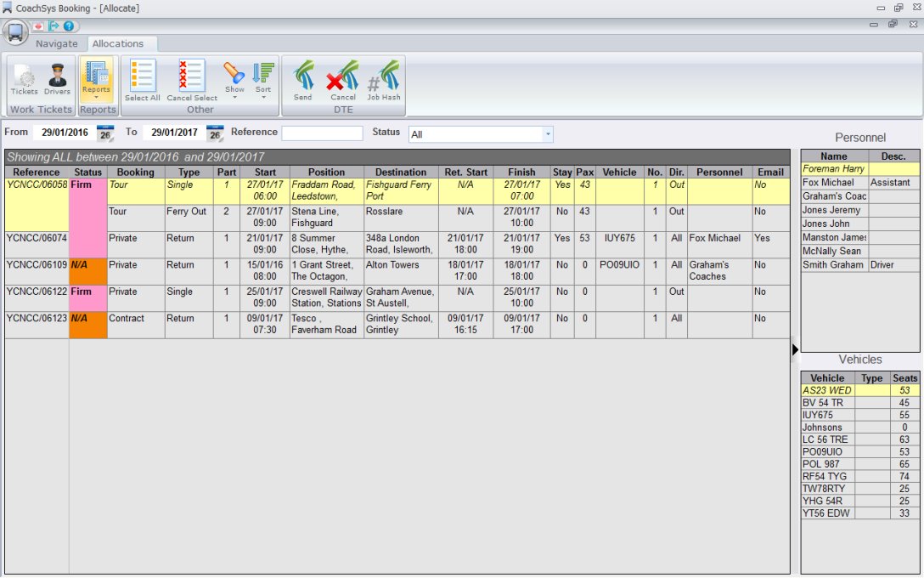Click the Reference search input field

click(322, 133)
